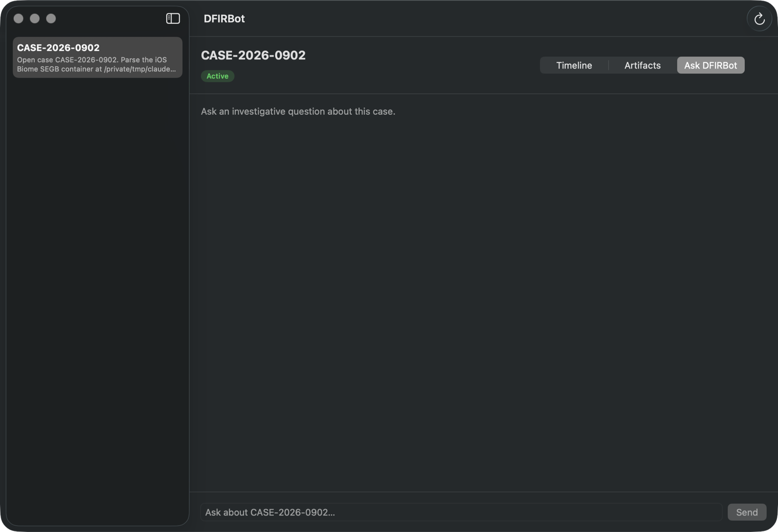Click the CASE-2026-0902 main heading

253,55
